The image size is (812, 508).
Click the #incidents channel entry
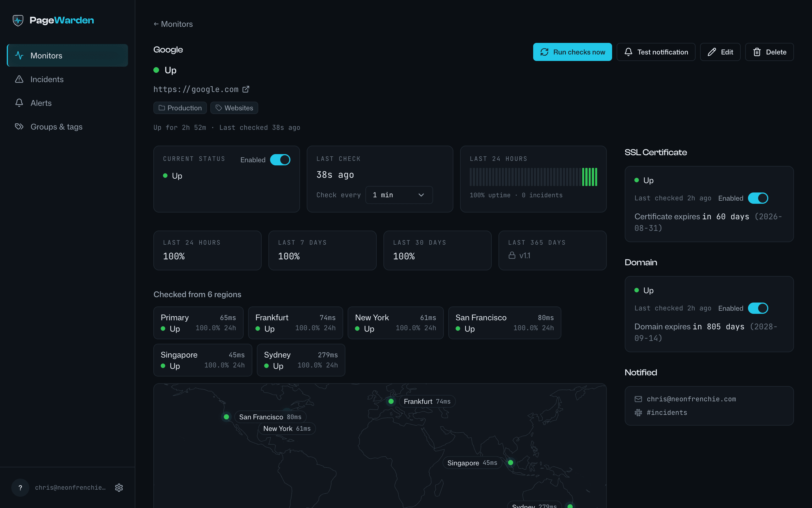tap(667, 413)
